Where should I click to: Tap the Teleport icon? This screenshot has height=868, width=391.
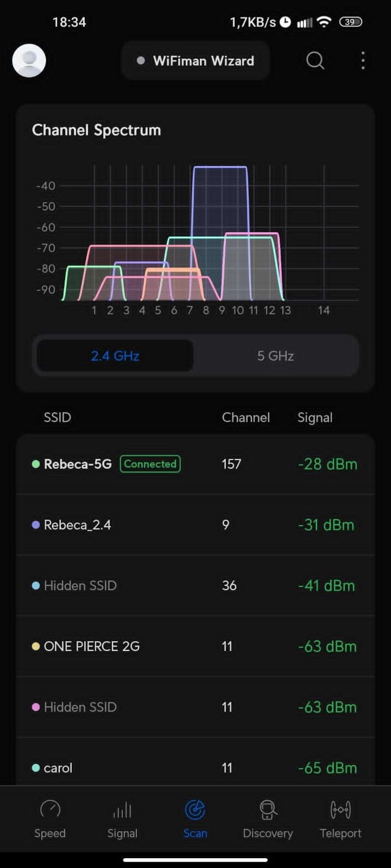(x=340, y=810)
